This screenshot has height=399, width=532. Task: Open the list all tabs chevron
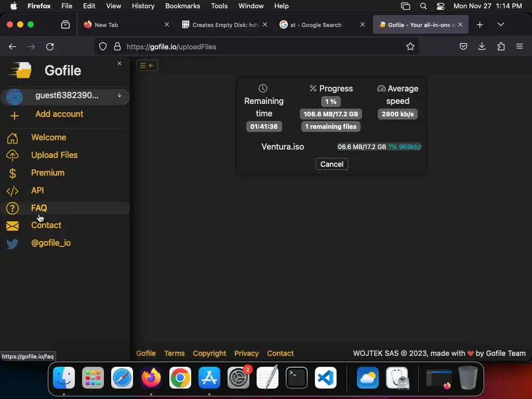[x=501, y=24]
